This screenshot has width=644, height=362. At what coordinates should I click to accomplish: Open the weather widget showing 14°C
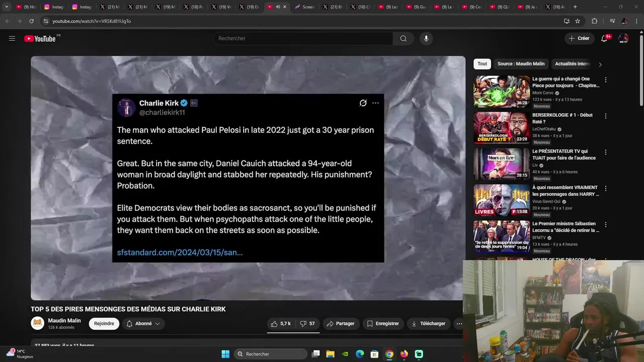point(19,353)
